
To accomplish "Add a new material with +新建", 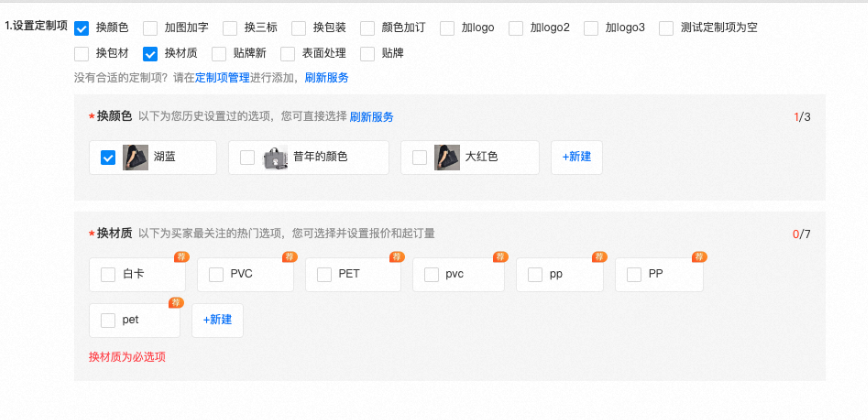I will [218, 320].
